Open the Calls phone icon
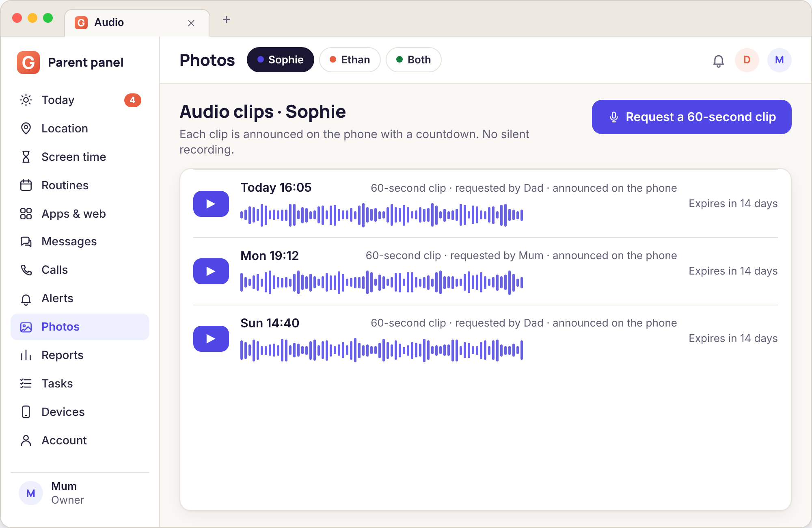The image size is (812, 528). click(x=26, y=270)
